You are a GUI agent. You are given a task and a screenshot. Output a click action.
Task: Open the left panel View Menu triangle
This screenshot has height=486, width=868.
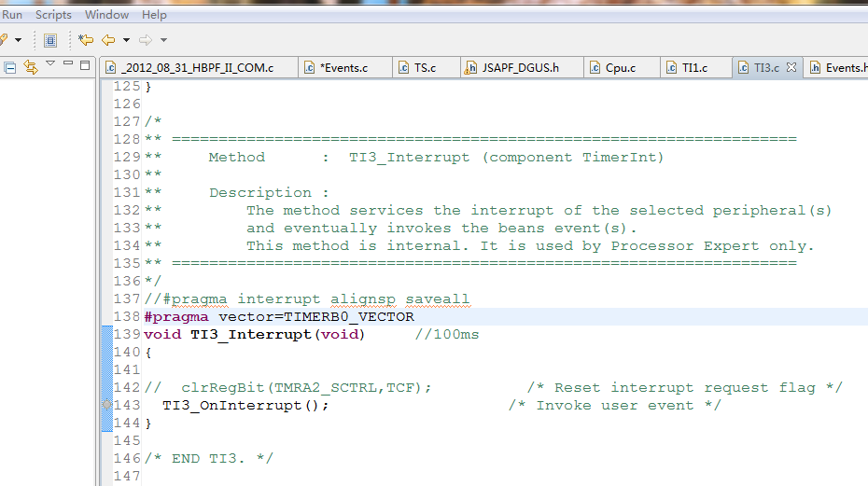[x=50, y=63]
